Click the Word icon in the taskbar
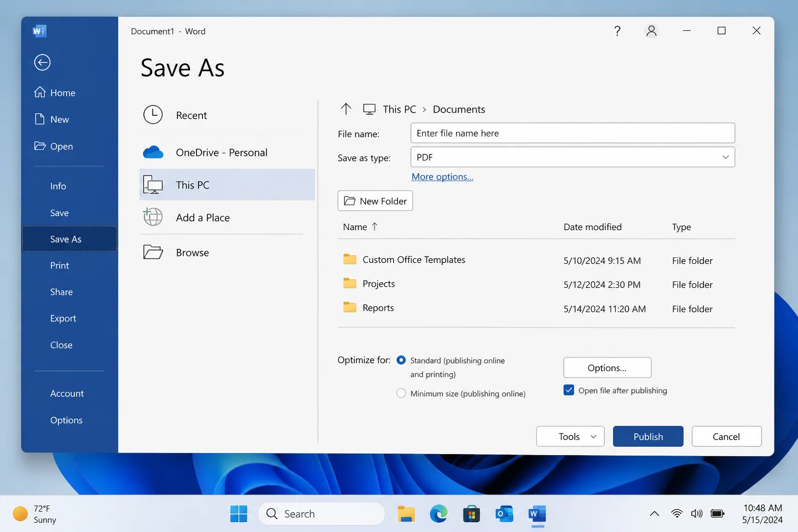This screenshot has height=532, width=798. click(537, 514)
